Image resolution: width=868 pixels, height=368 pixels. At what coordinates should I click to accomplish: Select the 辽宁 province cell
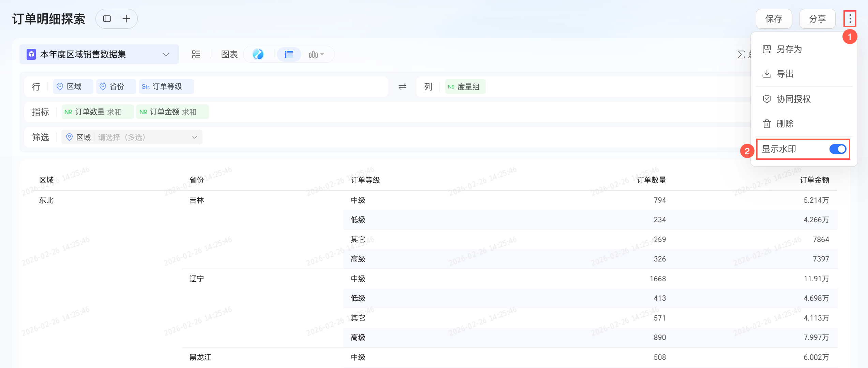tap(196, 279)
